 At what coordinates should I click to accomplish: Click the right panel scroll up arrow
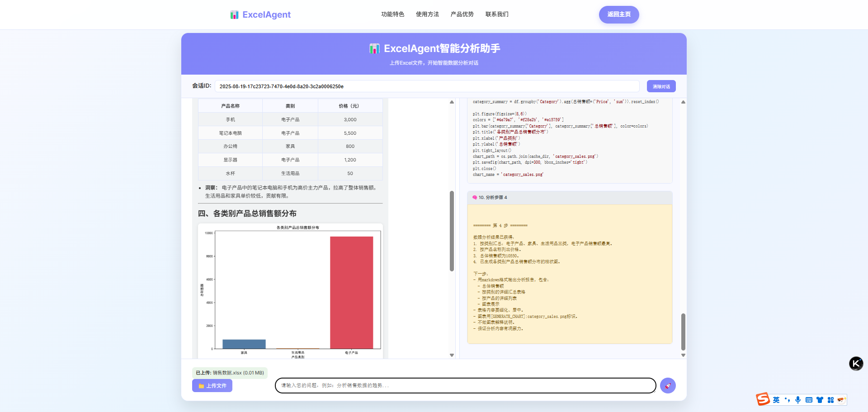[683, 102]
